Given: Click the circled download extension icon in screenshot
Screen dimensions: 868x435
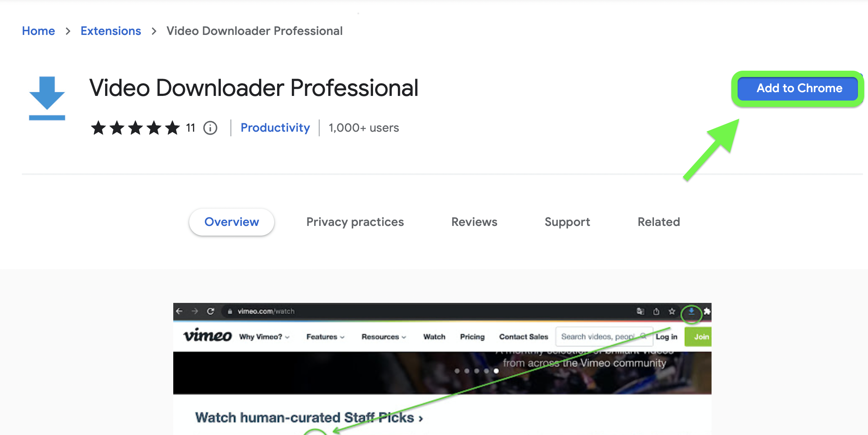Looking at the screenshot, I should (x=691, y=313).
